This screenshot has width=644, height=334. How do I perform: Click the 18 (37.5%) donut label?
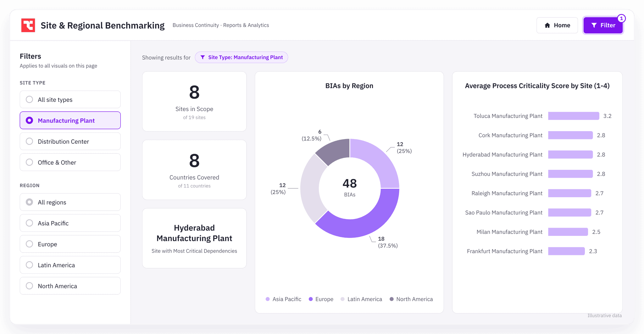tap(388, 242)
